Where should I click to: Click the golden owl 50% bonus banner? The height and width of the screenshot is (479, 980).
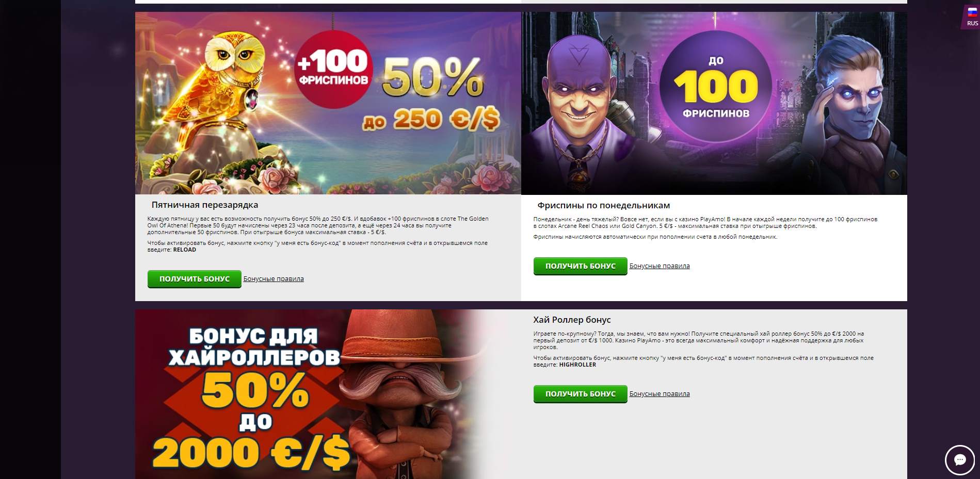coord(328,103)
